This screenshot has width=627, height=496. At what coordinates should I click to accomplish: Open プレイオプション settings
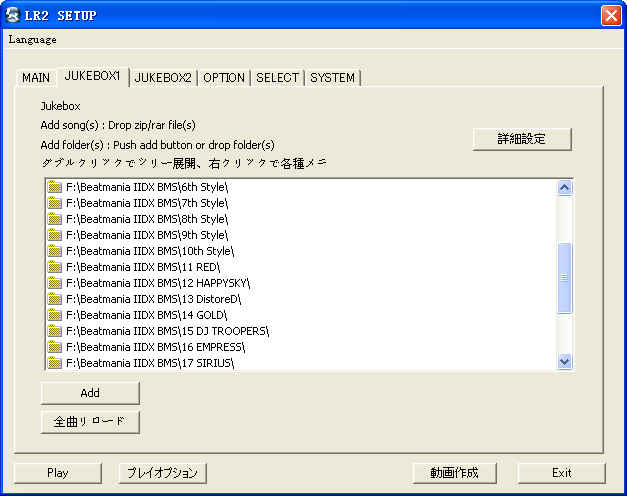(x=162, y=473)
